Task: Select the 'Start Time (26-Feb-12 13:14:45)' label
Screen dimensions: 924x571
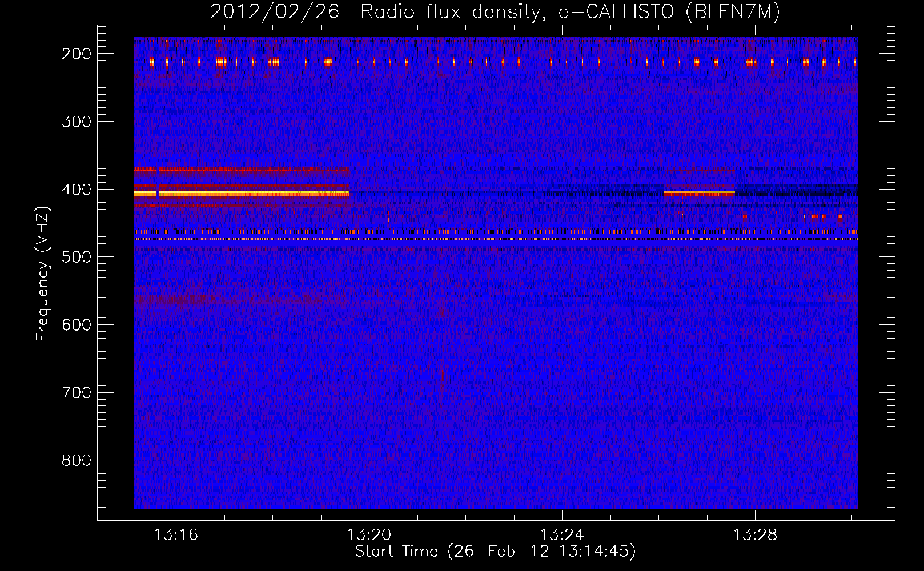Action: (495, 552)
